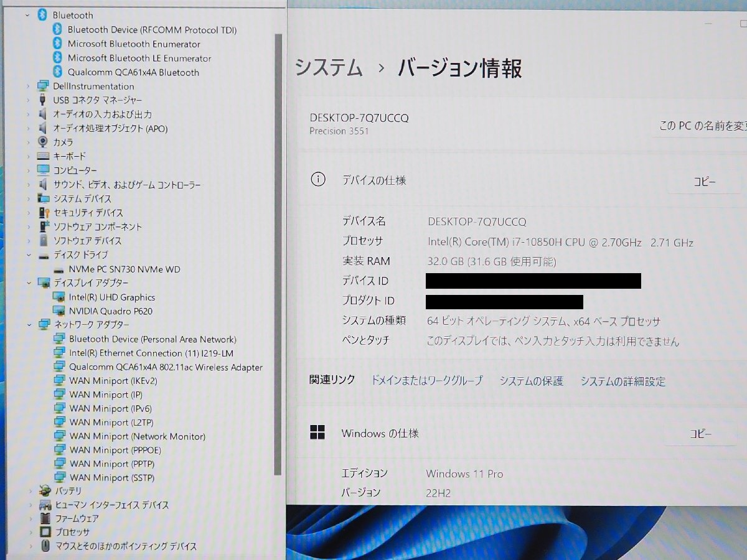Select the Qualcomm QCA61x4A Bluetooth device icon
The height and width of the screenshot is (560, 747).
point(58,72)
